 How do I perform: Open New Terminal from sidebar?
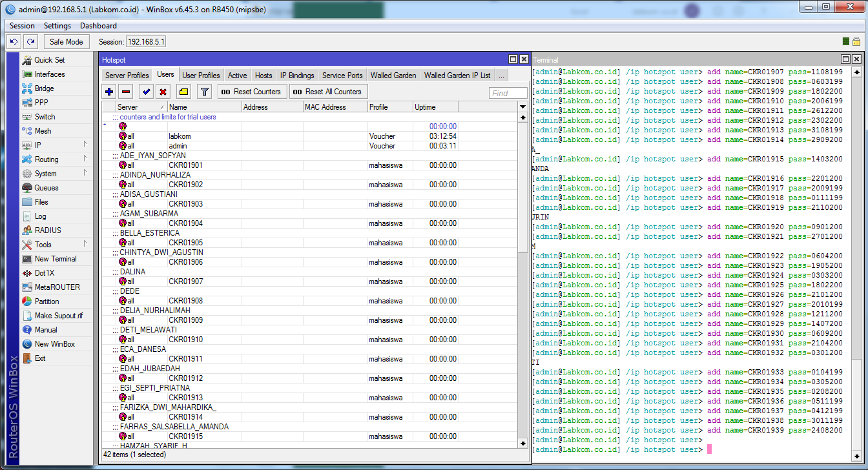(x=55, y=259)
